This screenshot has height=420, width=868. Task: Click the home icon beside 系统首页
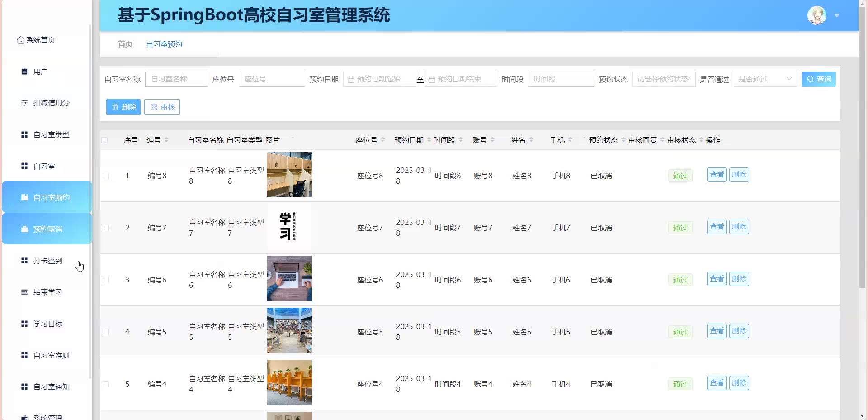tap(20, 40)
